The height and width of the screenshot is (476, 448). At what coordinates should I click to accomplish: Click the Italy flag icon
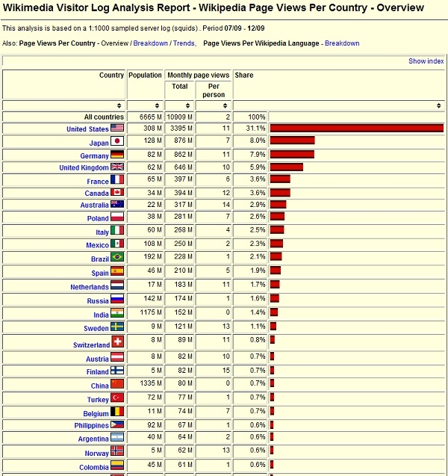(117, 230)
